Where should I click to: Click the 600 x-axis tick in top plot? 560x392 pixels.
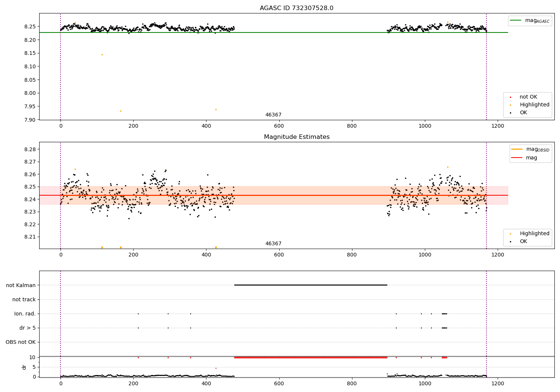[x=279, y=126]
